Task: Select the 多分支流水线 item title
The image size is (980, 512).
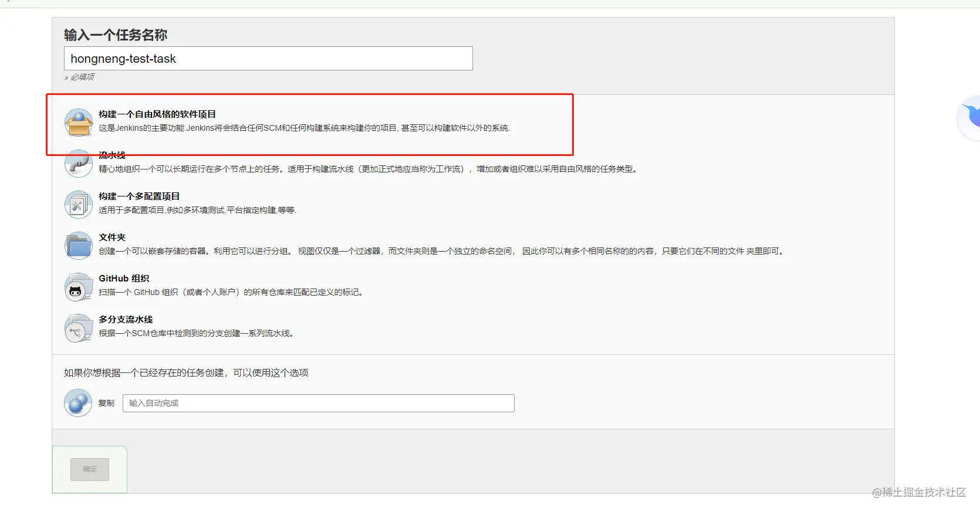Action: coord(126,320)
